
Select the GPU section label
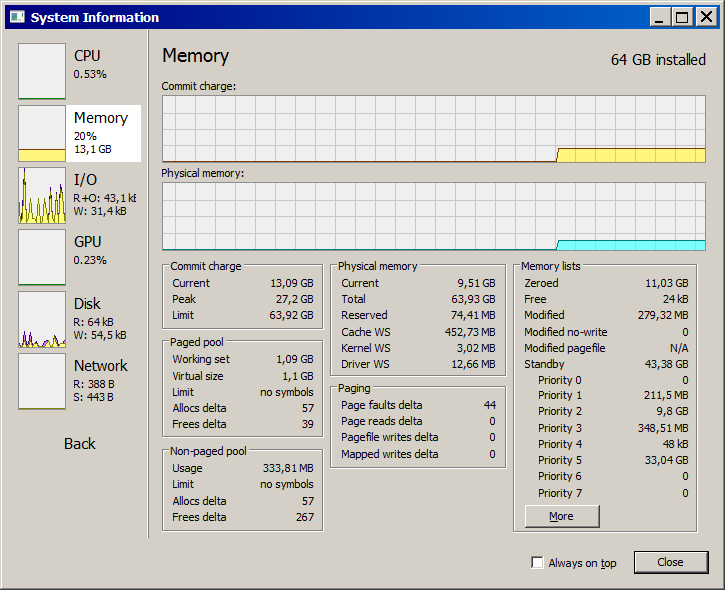point(87,242)
